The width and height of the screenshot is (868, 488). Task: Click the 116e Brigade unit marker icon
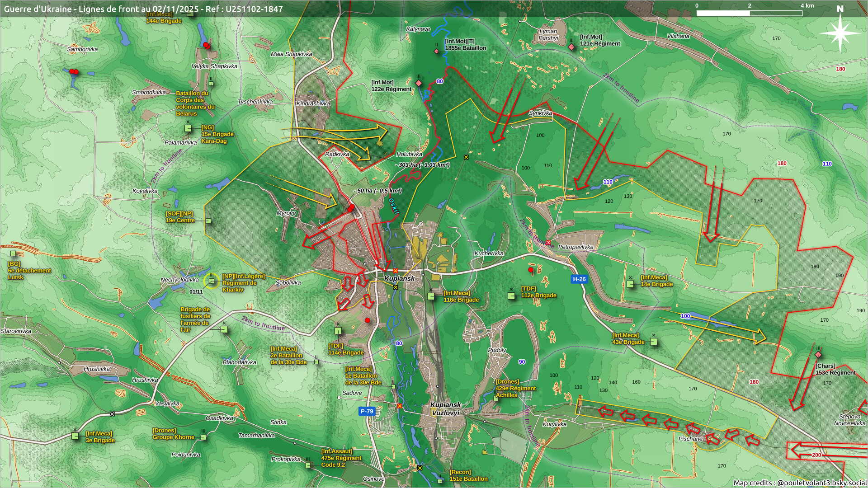[x=431, y=296]
